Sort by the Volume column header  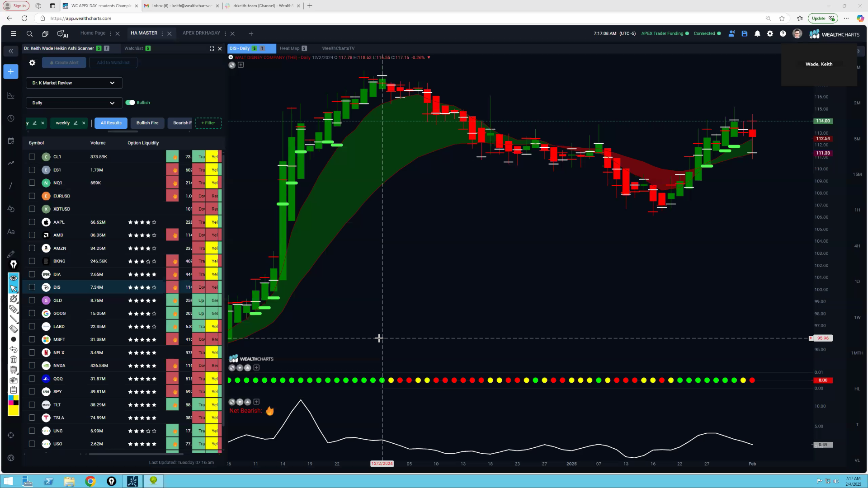(98, 143)
